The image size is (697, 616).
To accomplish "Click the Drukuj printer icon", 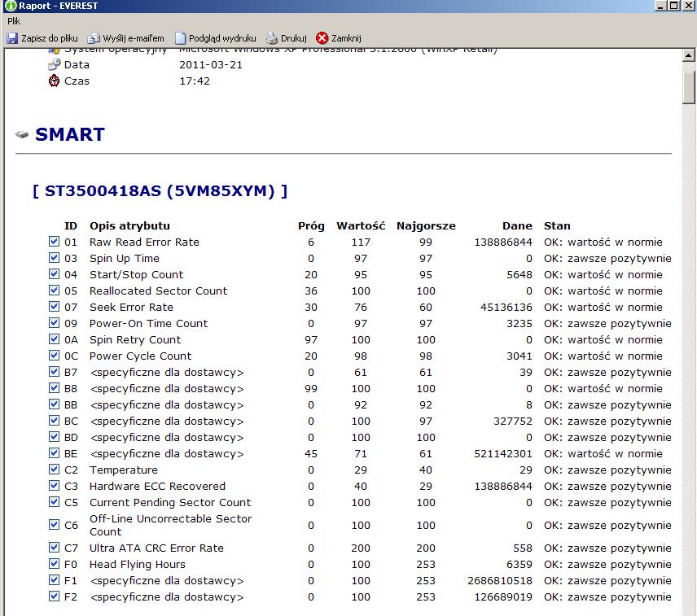I will coord(272,38).
